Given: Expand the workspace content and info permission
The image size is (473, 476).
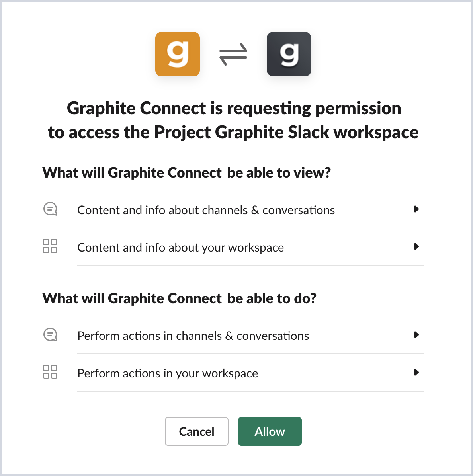Looking at the screenshot, I should click(417, 247).
